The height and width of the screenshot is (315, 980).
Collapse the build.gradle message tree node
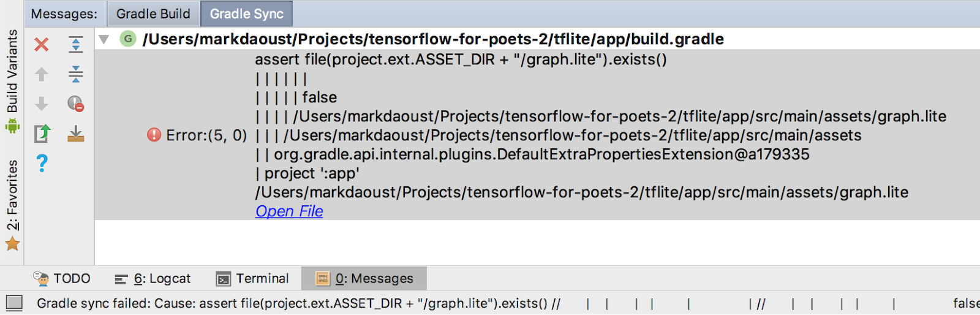click(x=104, y=39)
